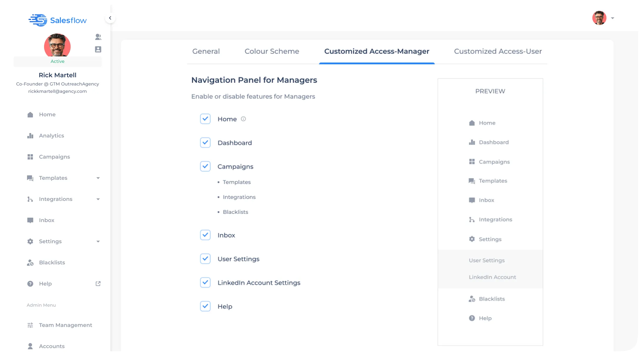Click the Blacklists blocked-user icon in sidebar
The image size is (644, 356).
pos(30,263)
